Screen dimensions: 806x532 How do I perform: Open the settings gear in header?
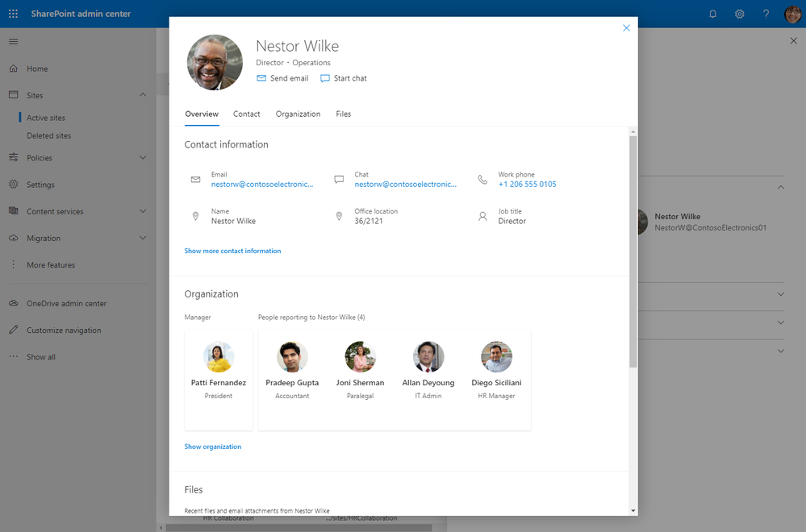click(x=739, y=14)
